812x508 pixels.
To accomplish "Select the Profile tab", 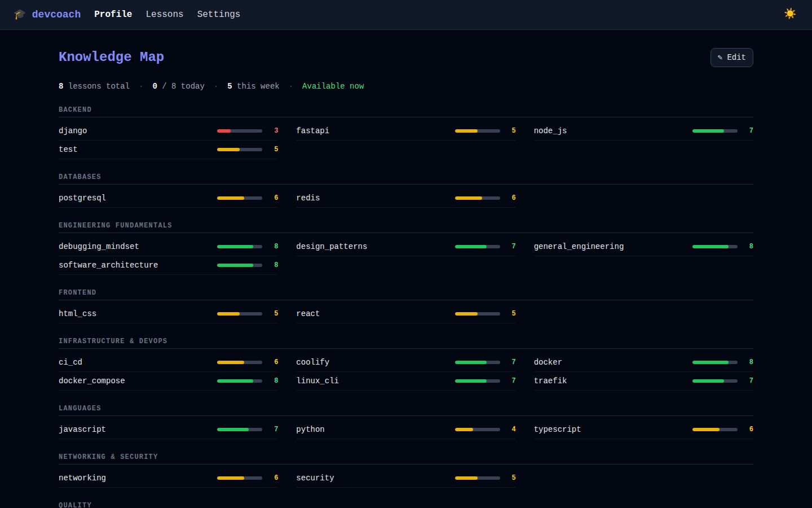I will coord(113,14).
